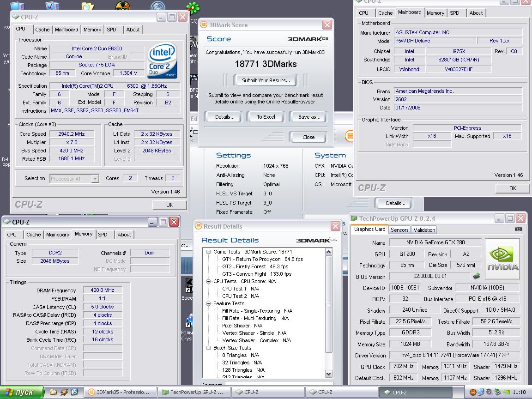Screen dimensions: 532x399
Task: Click the System Details button in 3DMark
Action: point(395,203)
